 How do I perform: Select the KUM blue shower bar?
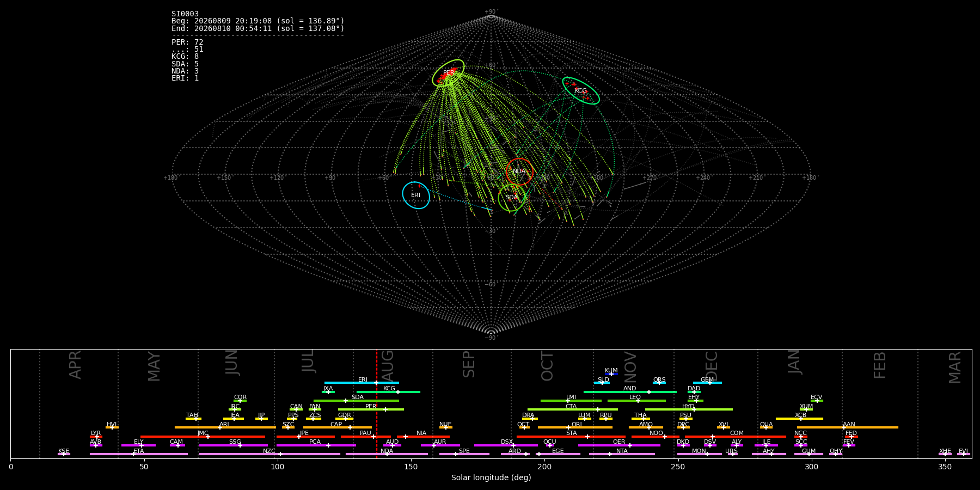[611, 374]
